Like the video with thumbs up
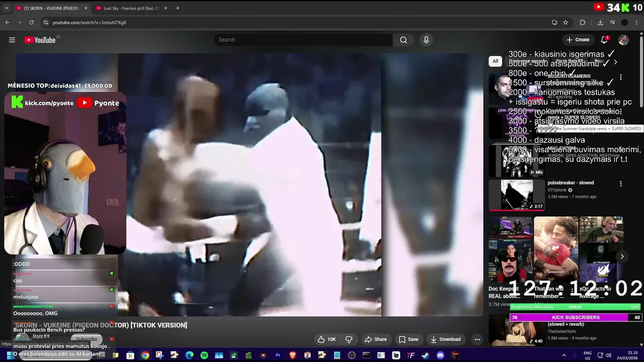 (x=326, y=339)
